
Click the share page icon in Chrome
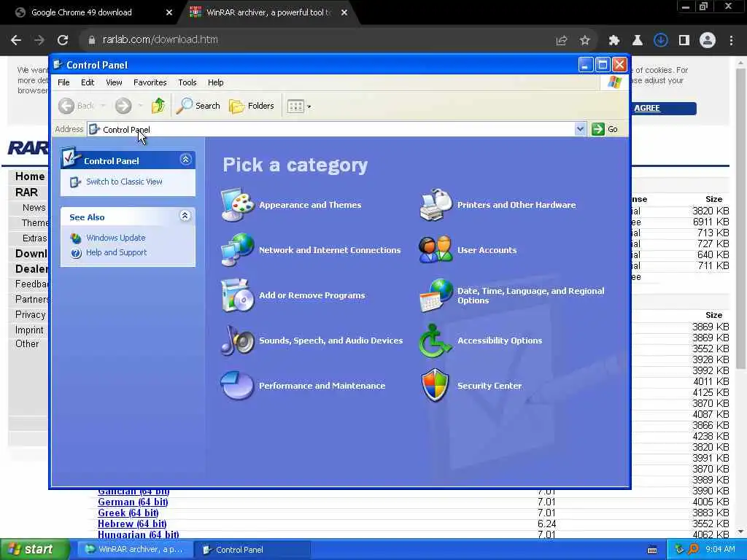562,41
